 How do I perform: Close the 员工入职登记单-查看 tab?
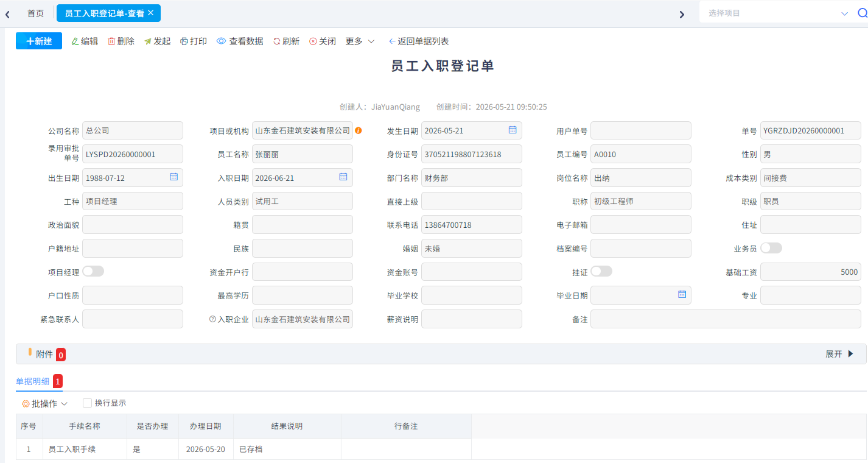click(151, 13)
